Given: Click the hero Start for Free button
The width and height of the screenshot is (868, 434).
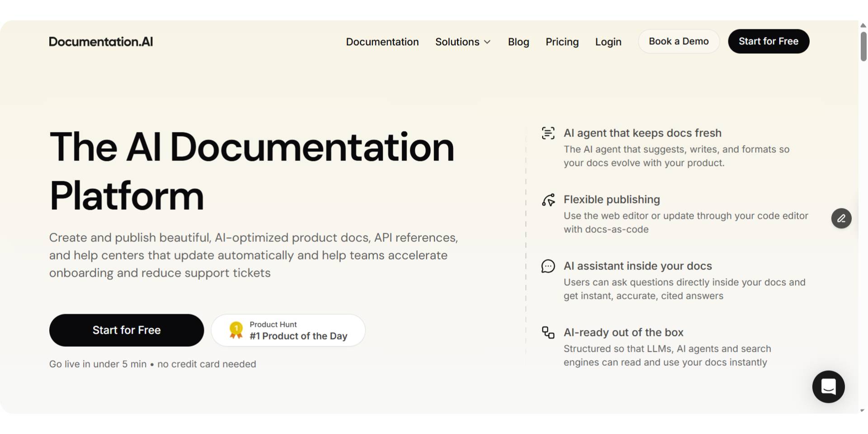Looking at the screenshot, I should point(126,330).
